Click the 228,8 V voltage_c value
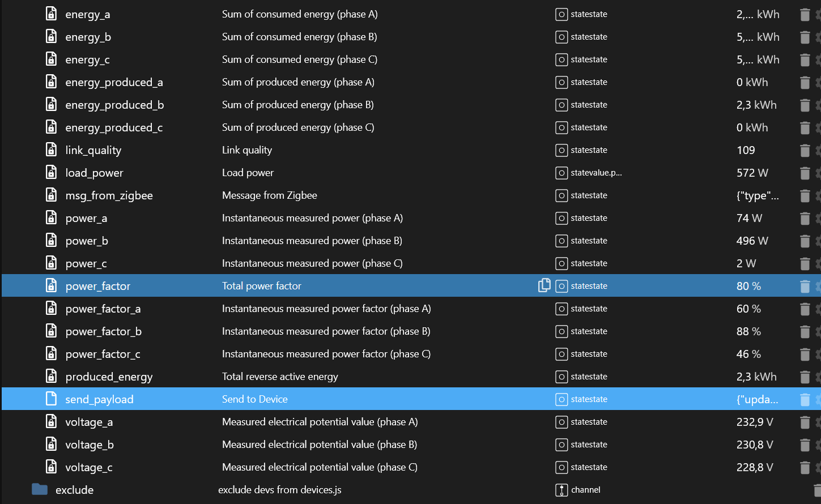This screenshot has width=821, height=504. pos(755,467)
